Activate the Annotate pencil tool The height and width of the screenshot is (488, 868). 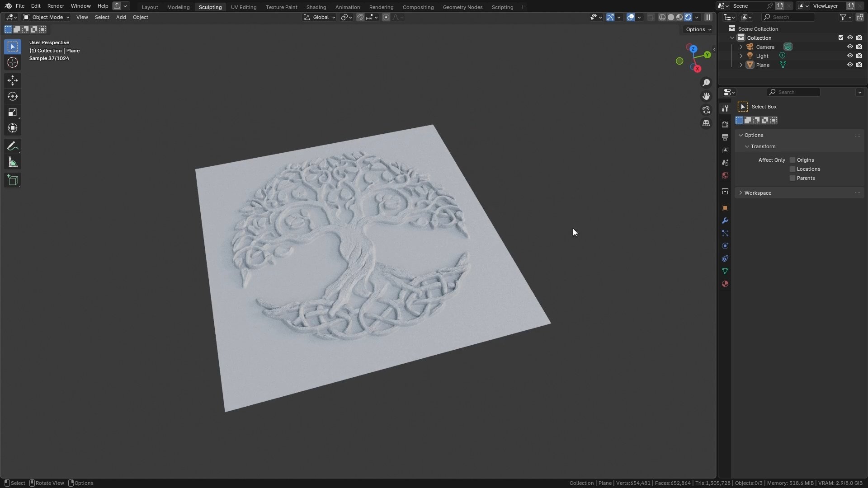coord(13,146)
